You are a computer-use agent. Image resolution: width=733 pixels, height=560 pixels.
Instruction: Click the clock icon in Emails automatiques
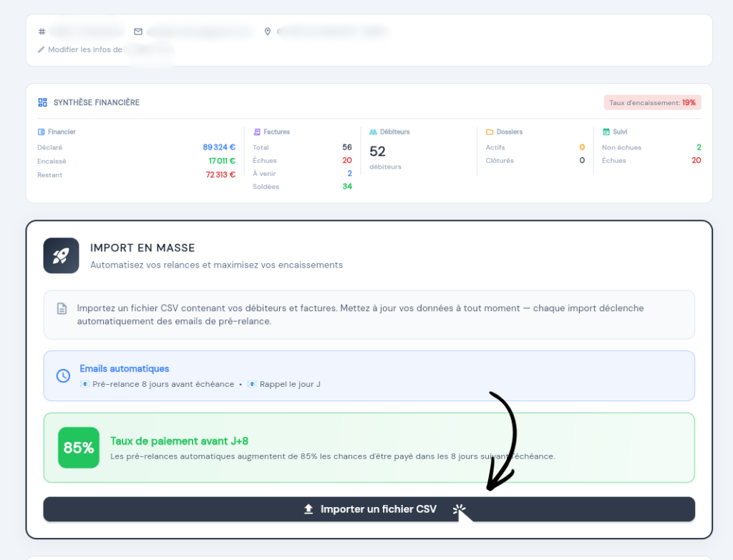click(63, 375)
